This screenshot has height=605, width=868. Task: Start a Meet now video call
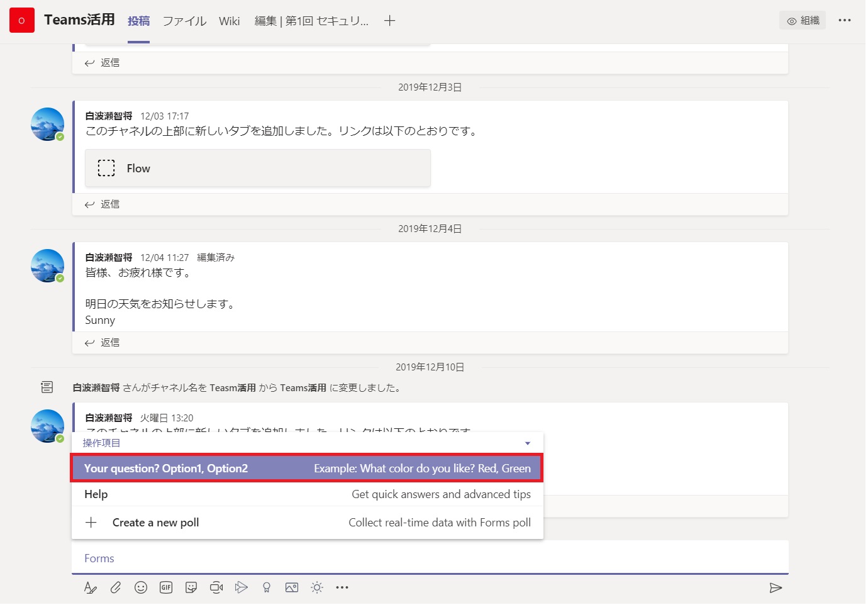coord(216,589)
